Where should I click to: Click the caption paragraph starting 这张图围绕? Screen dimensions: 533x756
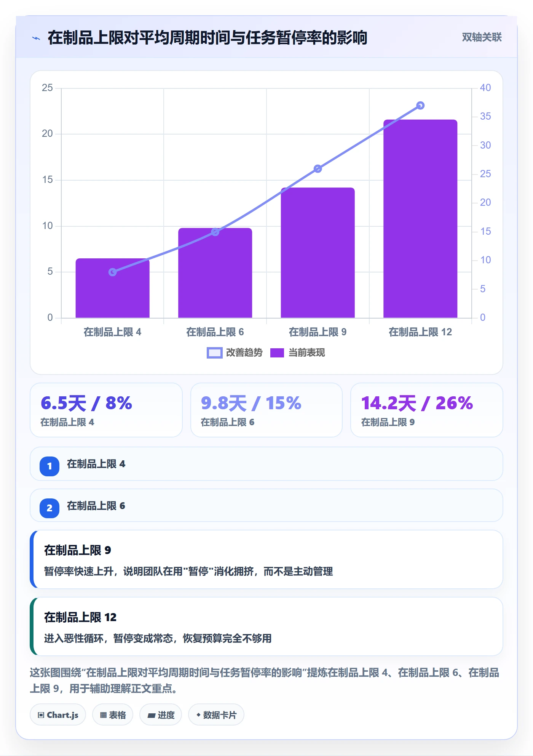(265, 681)
